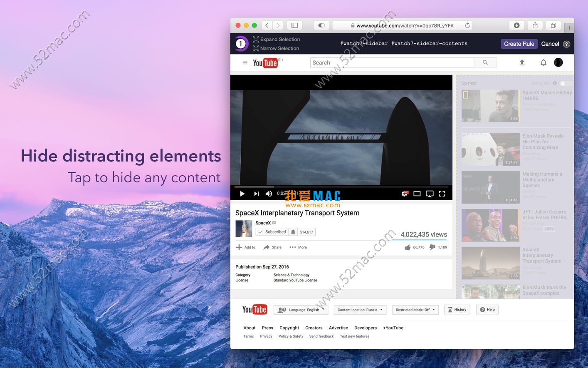Click the Create Rule button
588x368 pixels.
pyautogui.click(x=519, y=44)
